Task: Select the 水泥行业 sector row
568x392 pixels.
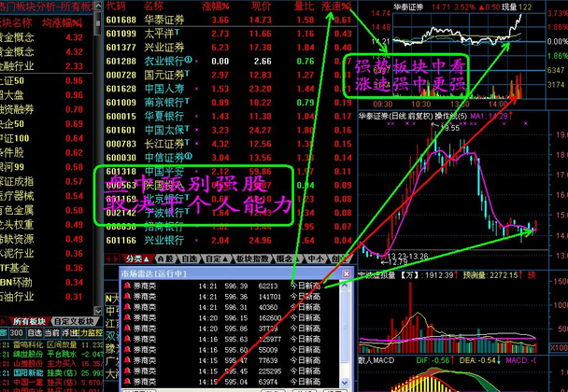Action: 47,253
